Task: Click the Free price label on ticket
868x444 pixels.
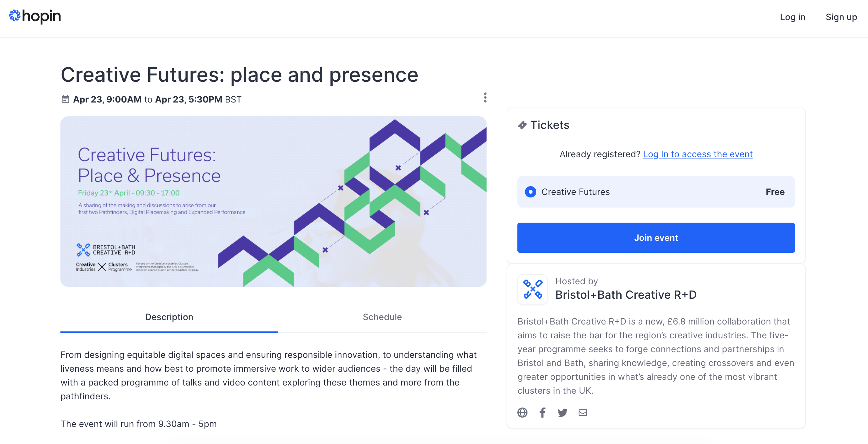Action: click(x=775, y=192)
